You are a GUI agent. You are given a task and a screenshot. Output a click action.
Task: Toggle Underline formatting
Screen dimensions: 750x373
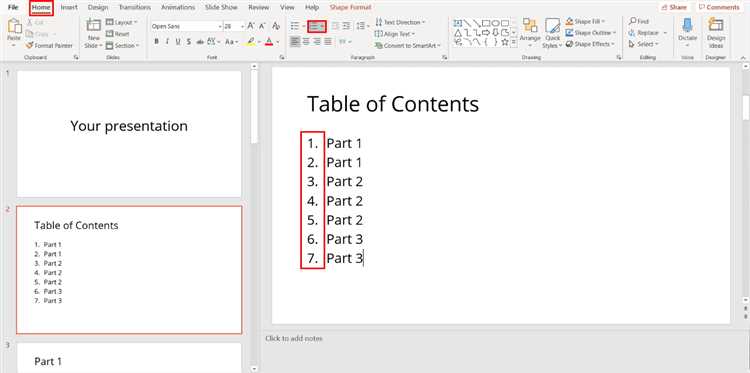pyautogui.click(x=178, y=42)
